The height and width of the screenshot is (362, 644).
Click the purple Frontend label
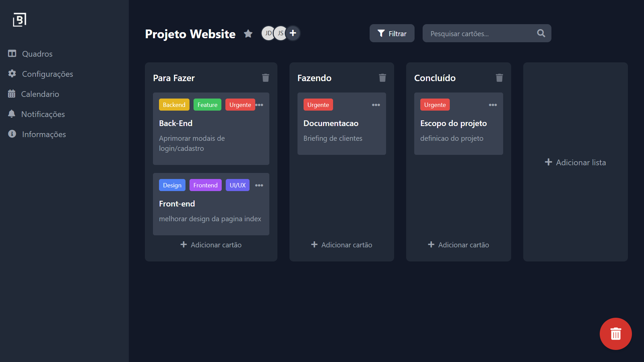pos(205,185)
